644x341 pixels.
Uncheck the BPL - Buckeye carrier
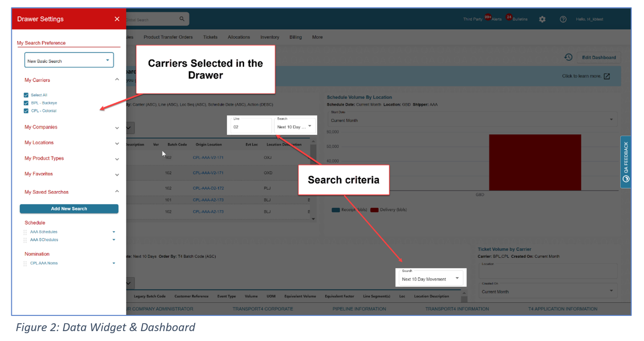point(26,103)
